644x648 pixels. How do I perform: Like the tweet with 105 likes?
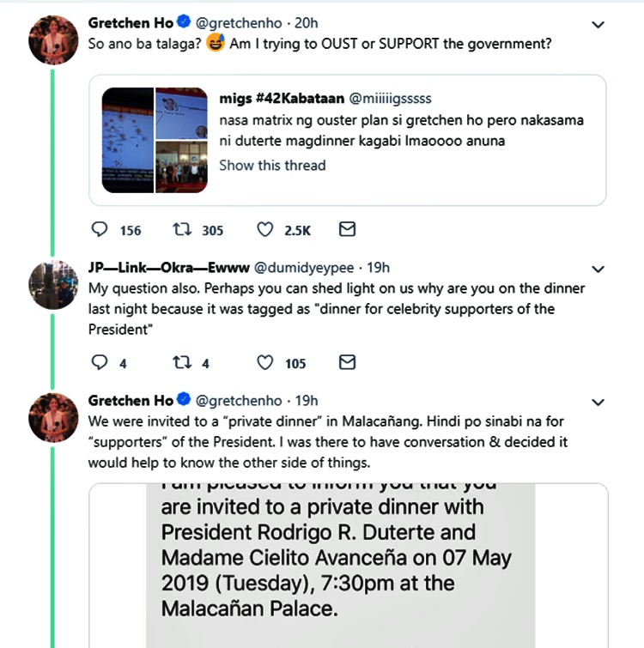coord(265,362)
